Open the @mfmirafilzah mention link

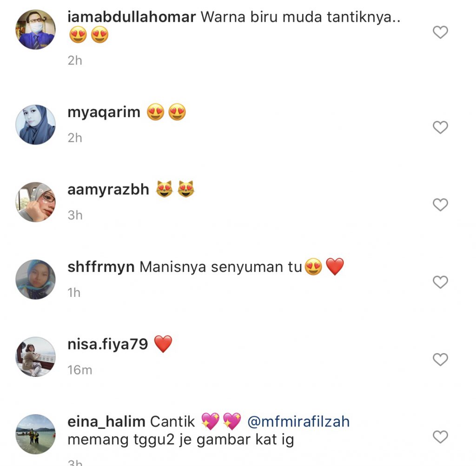(x=298, y=422)
